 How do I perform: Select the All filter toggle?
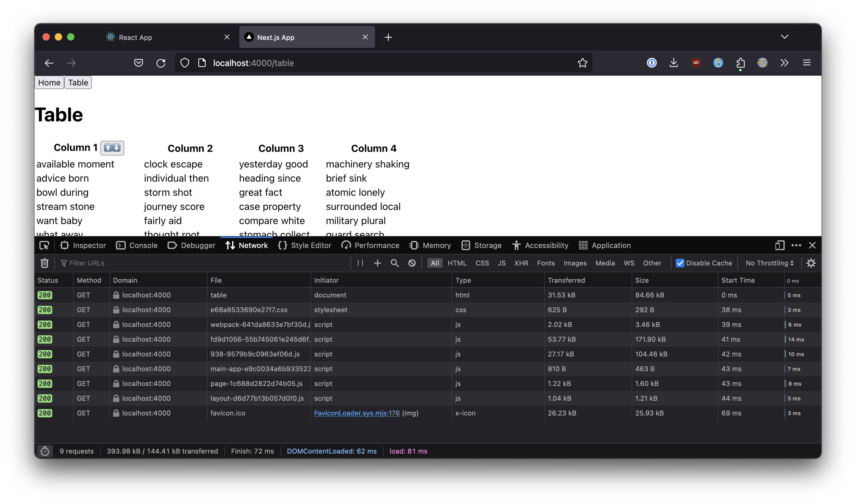(435, 263)
